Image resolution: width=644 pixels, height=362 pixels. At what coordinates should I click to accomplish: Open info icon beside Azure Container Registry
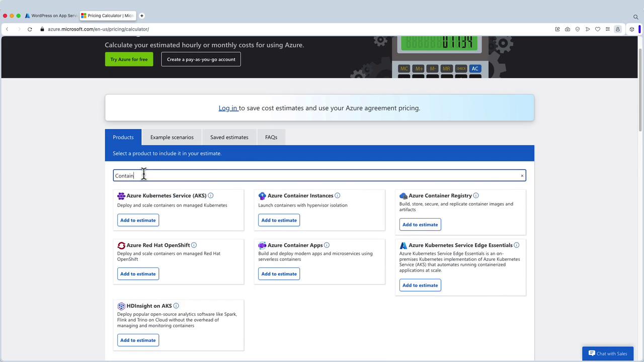(x=476, y=196)
